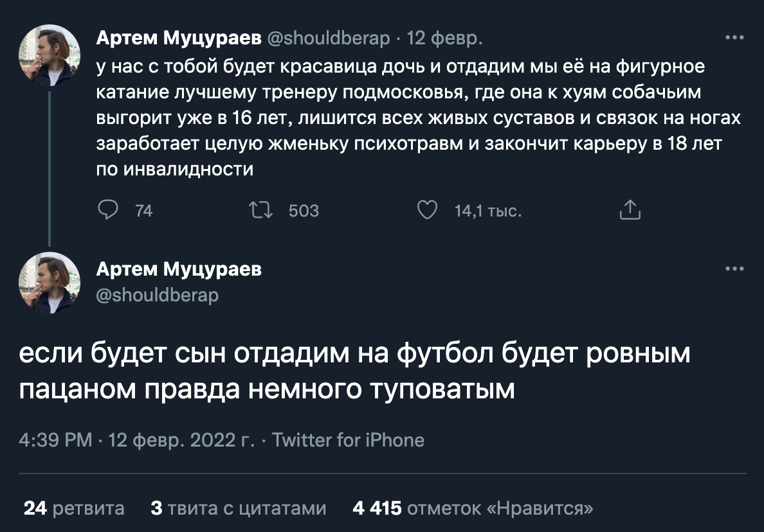Click @shouldberap handle in first tweet
This screenshot has height=532, width=764.
click(328, 39)
